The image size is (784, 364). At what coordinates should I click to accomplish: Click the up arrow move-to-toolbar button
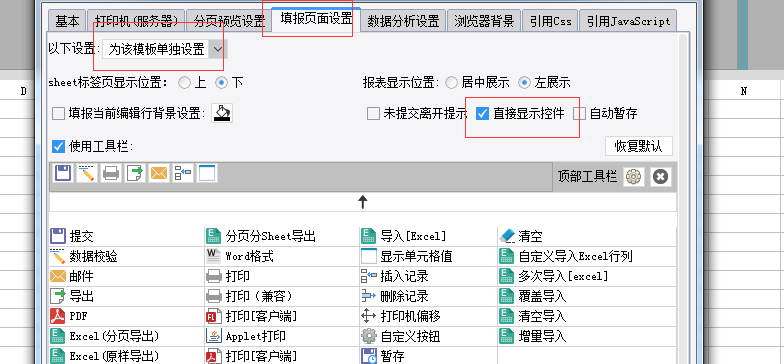363,202
